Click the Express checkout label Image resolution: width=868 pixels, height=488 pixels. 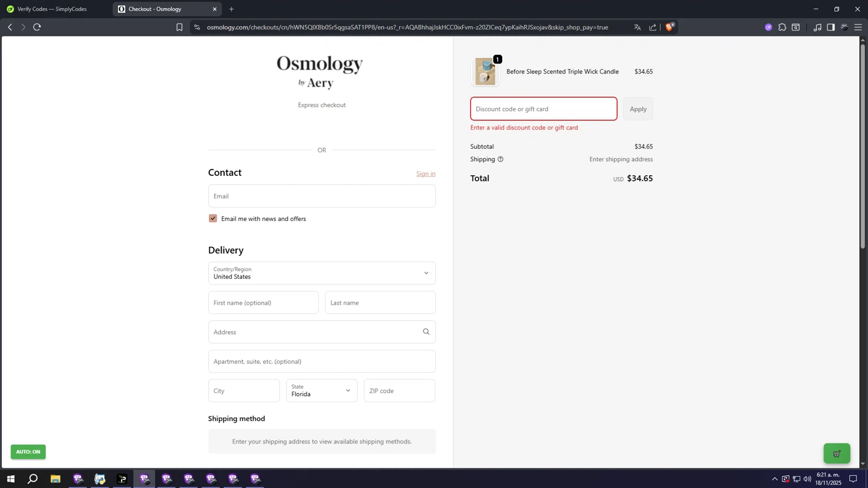pos(322,105)
